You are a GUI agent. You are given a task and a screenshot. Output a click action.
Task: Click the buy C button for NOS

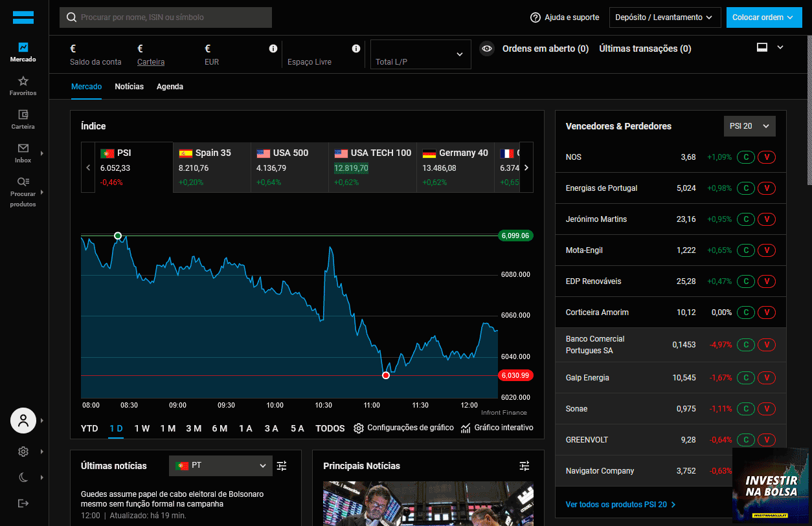coord(746,157)
